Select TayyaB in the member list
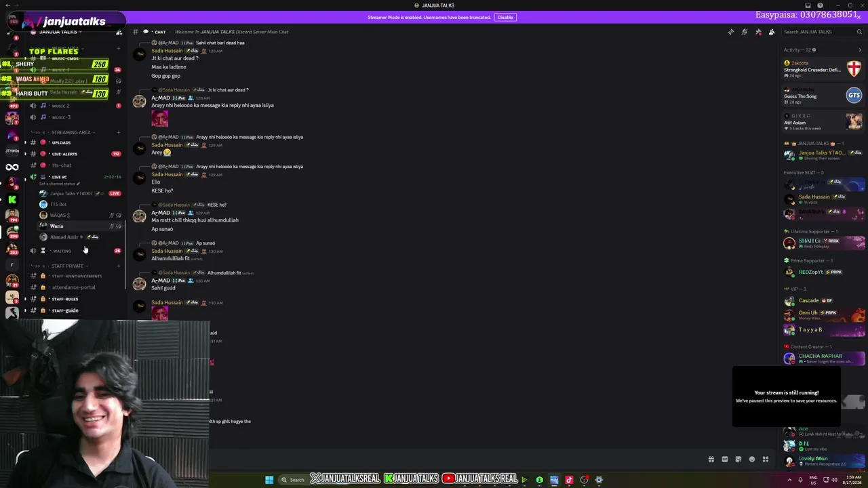The width and height of the screenshot is (868, 488). click(x=823, y=330)
